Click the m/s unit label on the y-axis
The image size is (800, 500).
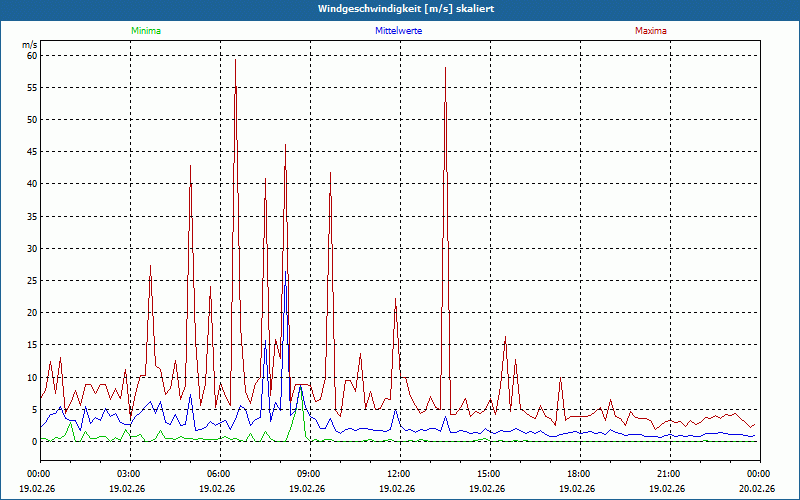[29, 45]
